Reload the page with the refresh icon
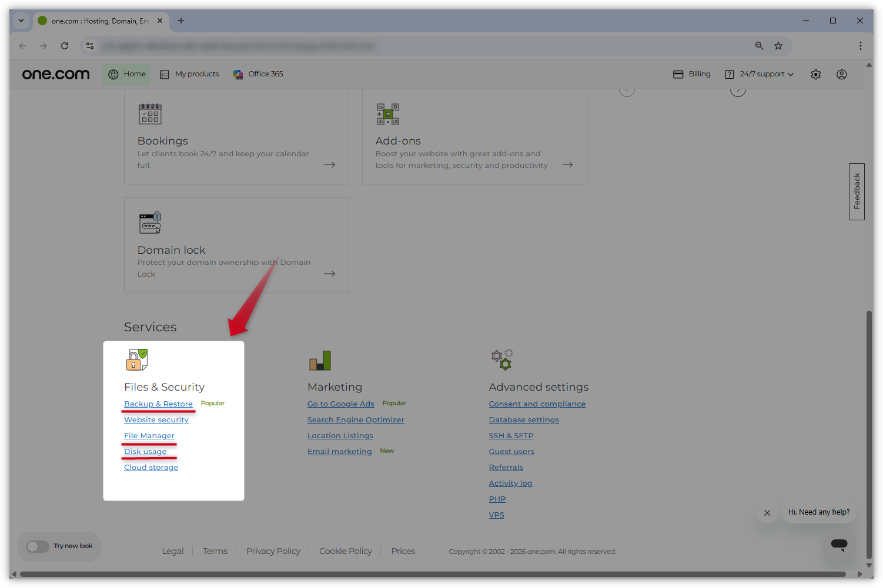The image size is (883, 588). pos(65,46)
